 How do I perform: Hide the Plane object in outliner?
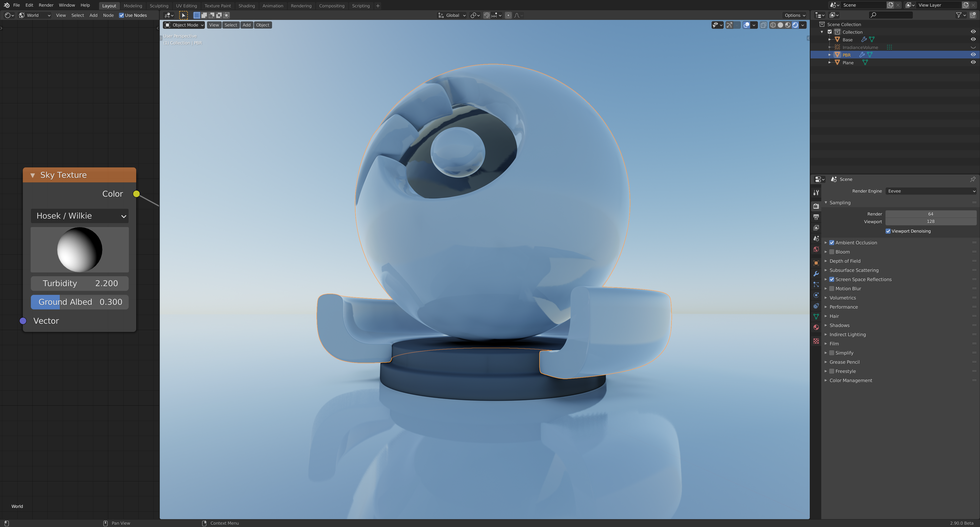pos(973,62)
